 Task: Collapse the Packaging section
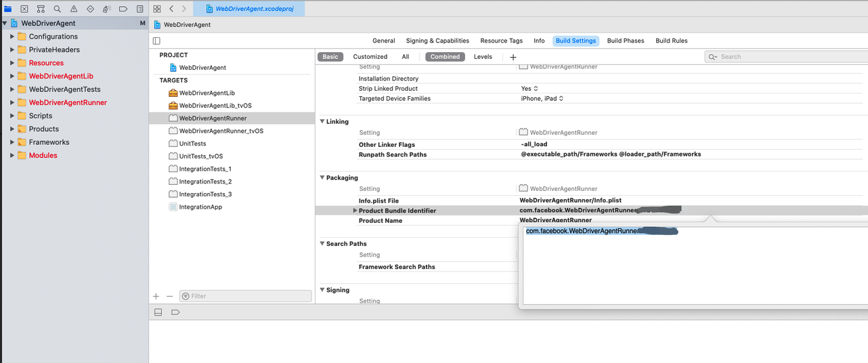click(322, 178)
